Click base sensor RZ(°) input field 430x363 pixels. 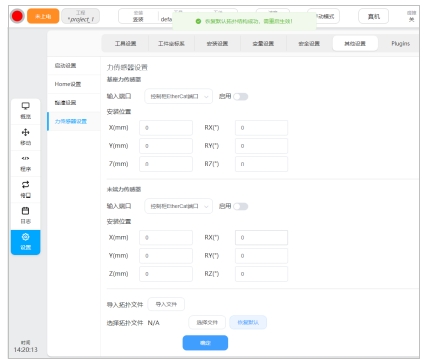[261, 164]
